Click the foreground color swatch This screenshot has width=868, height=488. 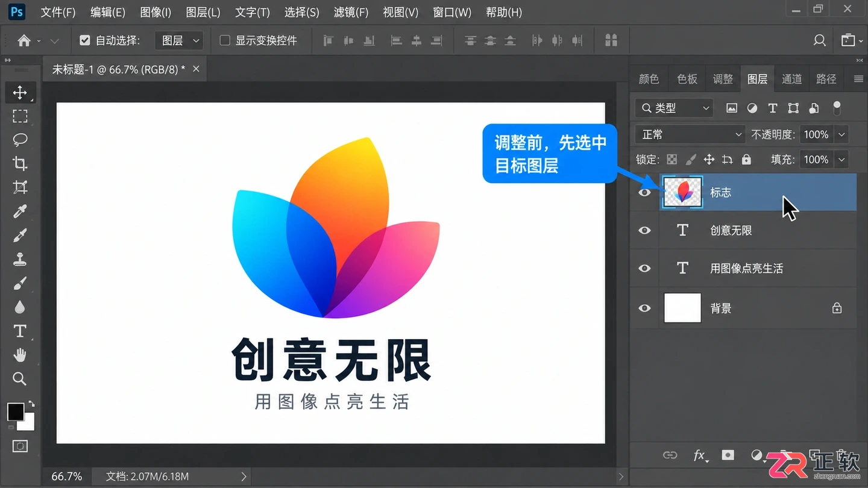[x=16, y=412]
